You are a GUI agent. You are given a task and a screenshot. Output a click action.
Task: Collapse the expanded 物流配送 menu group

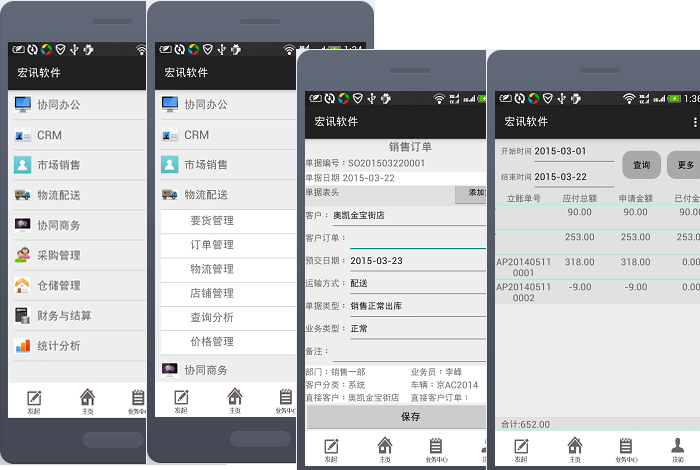[205, 195]
